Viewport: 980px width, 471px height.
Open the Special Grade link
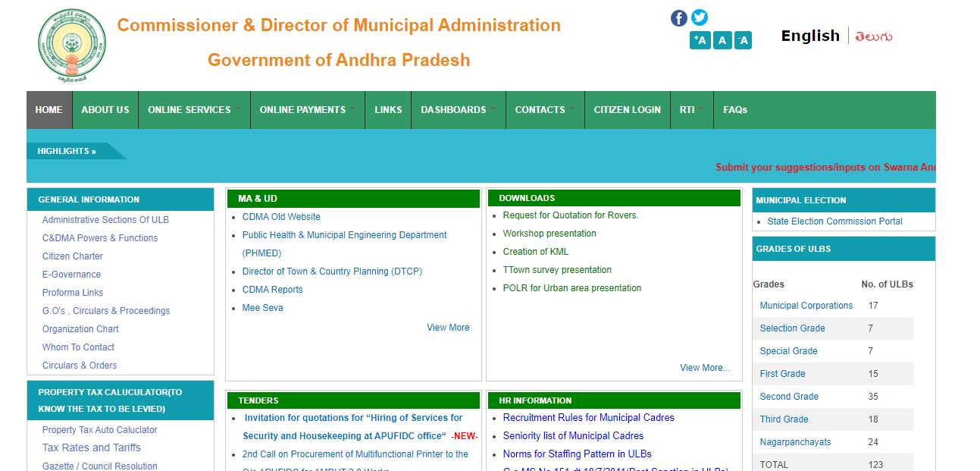click(788, 351)
